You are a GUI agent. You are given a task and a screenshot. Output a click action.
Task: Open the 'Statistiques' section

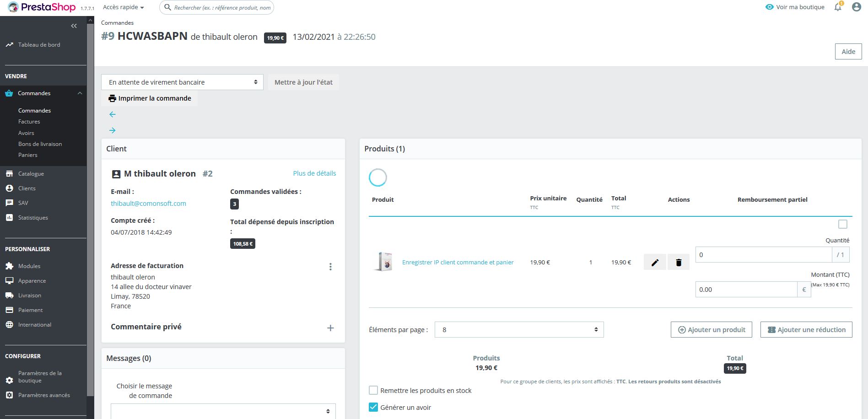click(33, 217)
